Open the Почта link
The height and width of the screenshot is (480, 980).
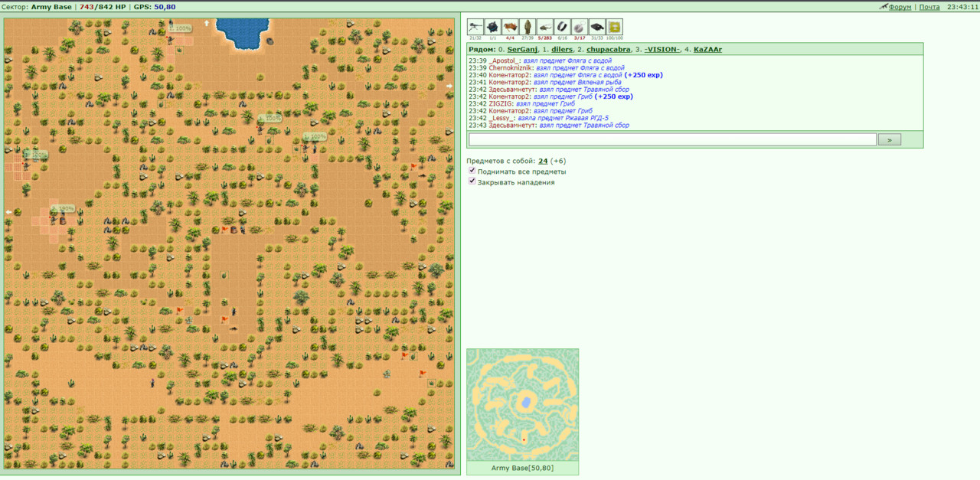[929, 7]
